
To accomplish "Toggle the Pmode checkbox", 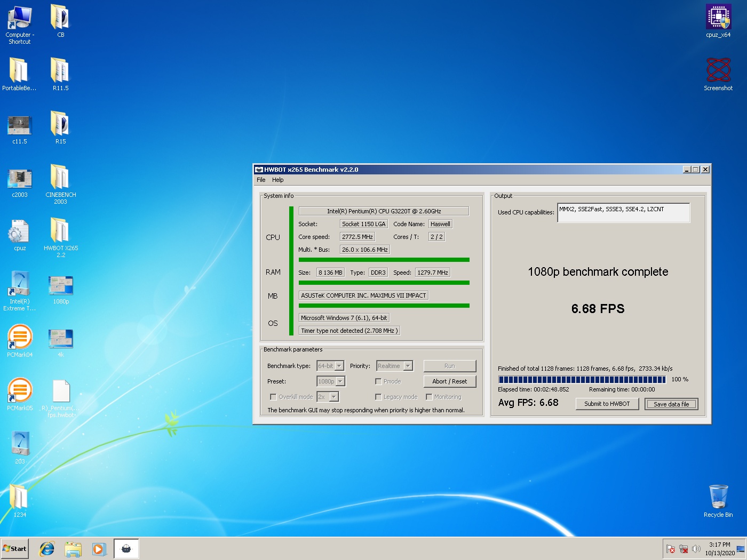I will click(x=378, y=381).
